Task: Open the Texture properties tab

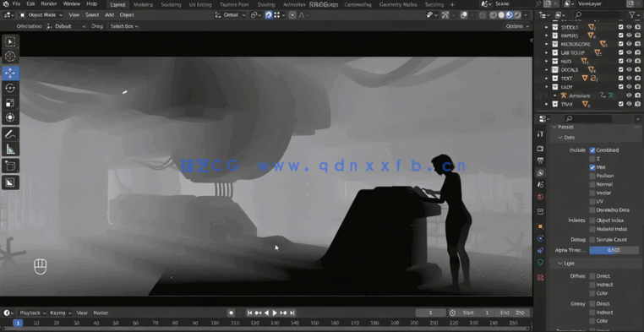Action: tap(541, 277)
